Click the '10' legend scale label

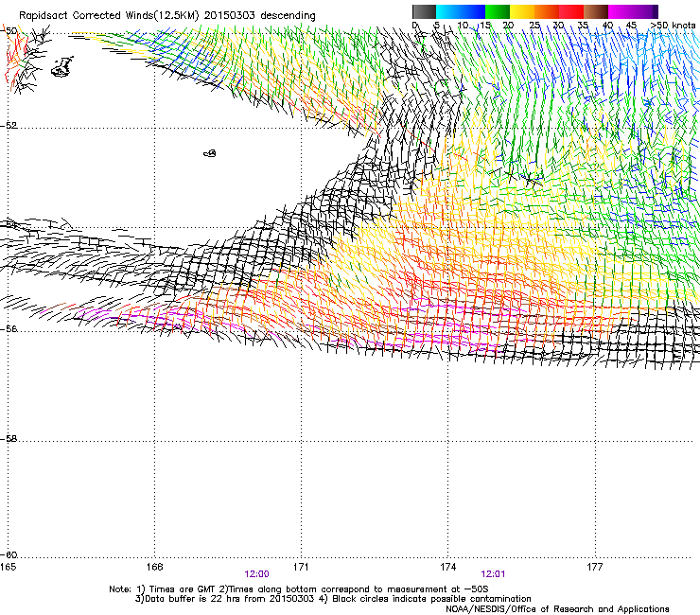click(x=463, y=26)
